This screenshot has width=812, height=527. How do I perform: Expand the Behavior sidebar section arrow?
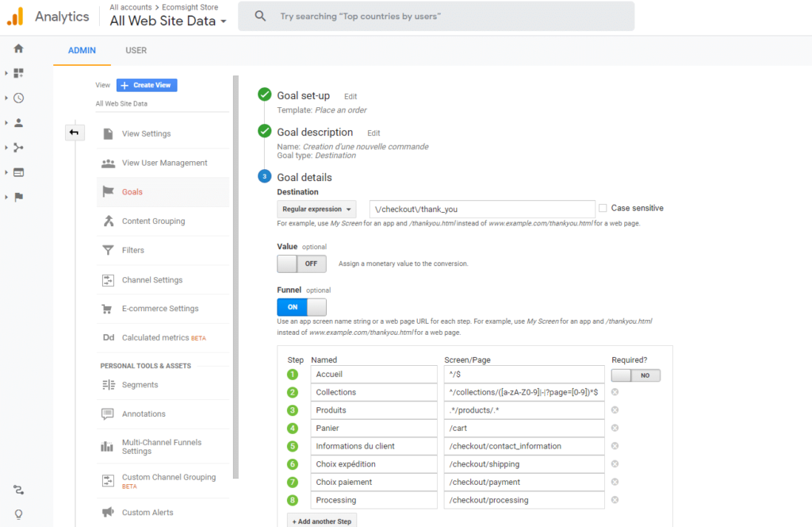click(6, 172)
